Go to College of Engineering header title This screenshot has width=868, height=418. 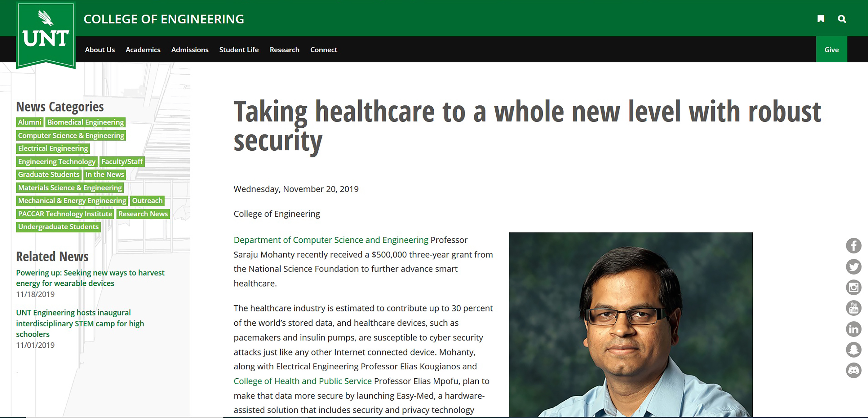[164, 19]
